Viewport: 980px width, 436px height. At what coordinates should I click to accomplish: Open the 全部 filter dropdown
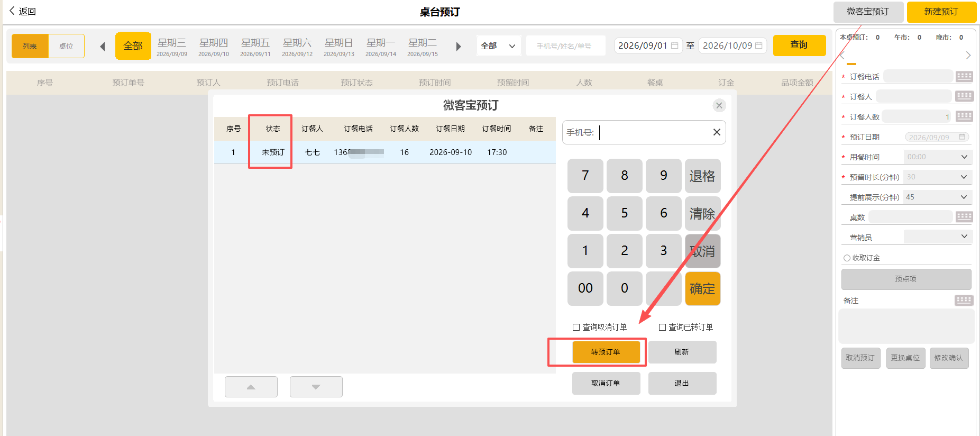tap(498, 46)
